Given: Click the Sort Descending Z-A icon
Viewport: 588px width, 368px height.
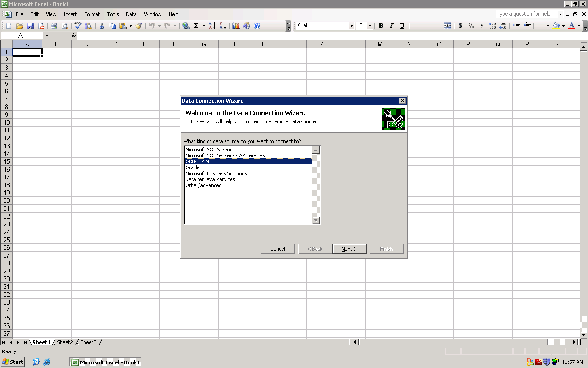Looking at the screenshot, I should pyautogui.click(x=222, y=26).
